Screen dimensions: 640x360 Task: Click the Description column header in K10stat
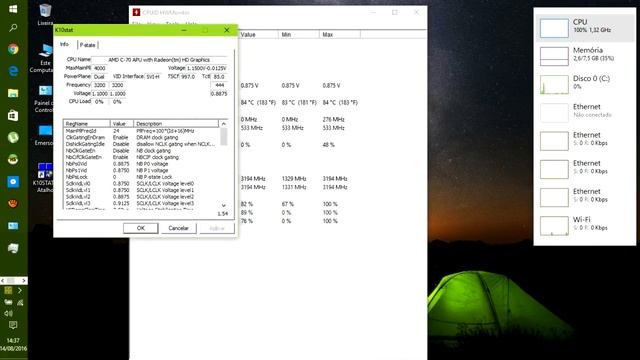pyautogui.click(x=176, y=123)
